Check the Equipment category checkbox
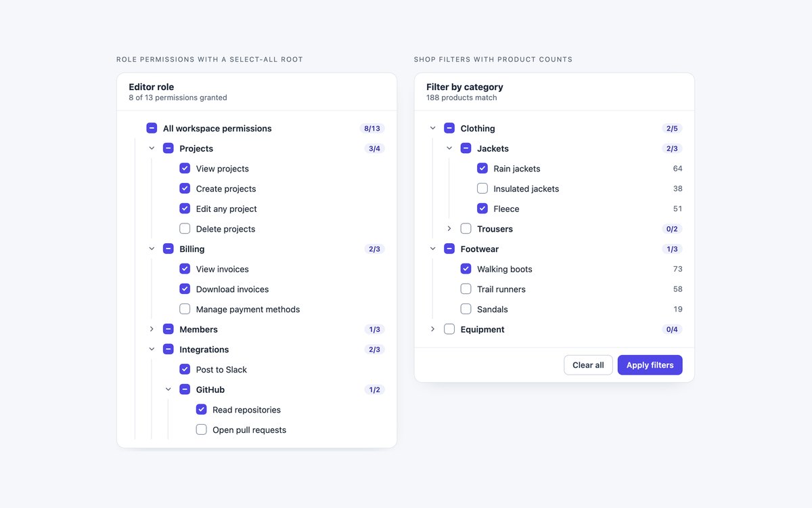Screen dimensions: 812x508 tap(449, 329)
